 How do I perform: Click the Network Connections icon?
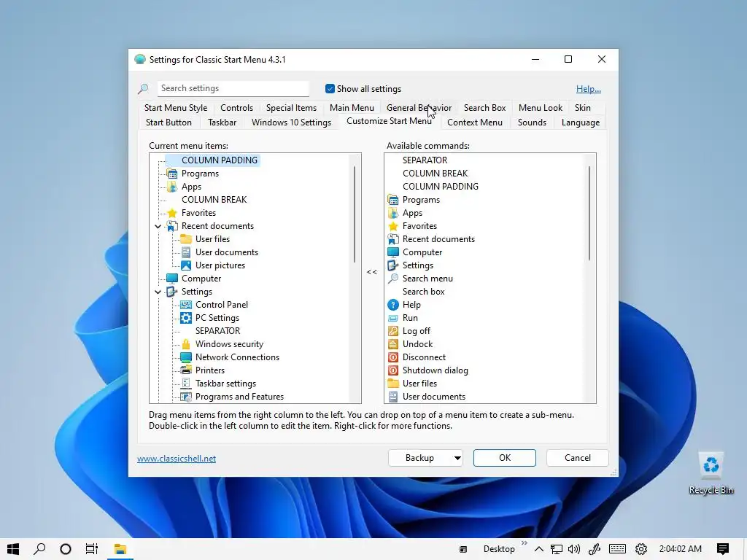[186, 357]
